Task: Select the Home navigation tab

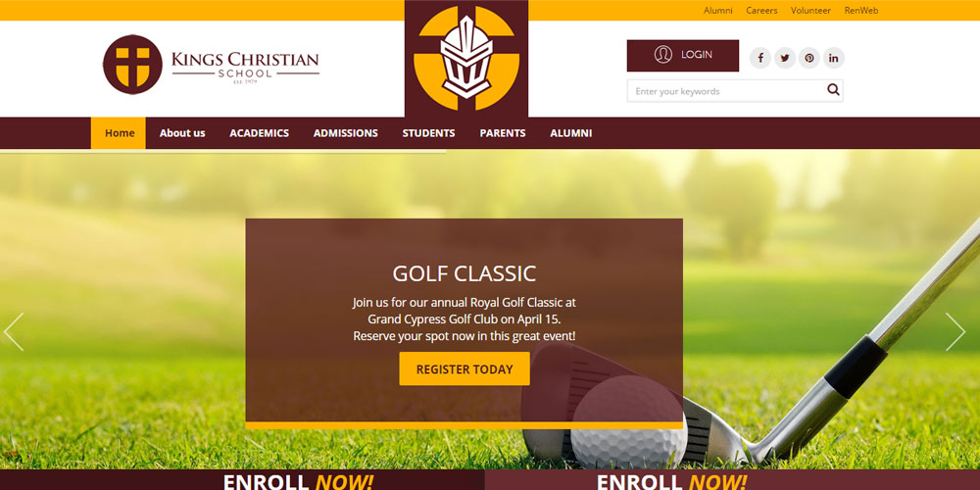Action: 119,133
